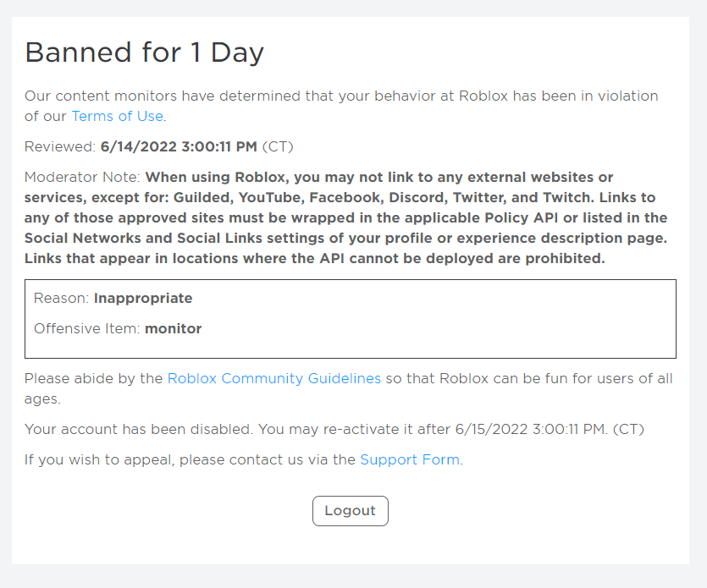Open the Terms of Use link
Viewport: 707px width, 588px height.
pyautogui.click(x=117, y=116)
